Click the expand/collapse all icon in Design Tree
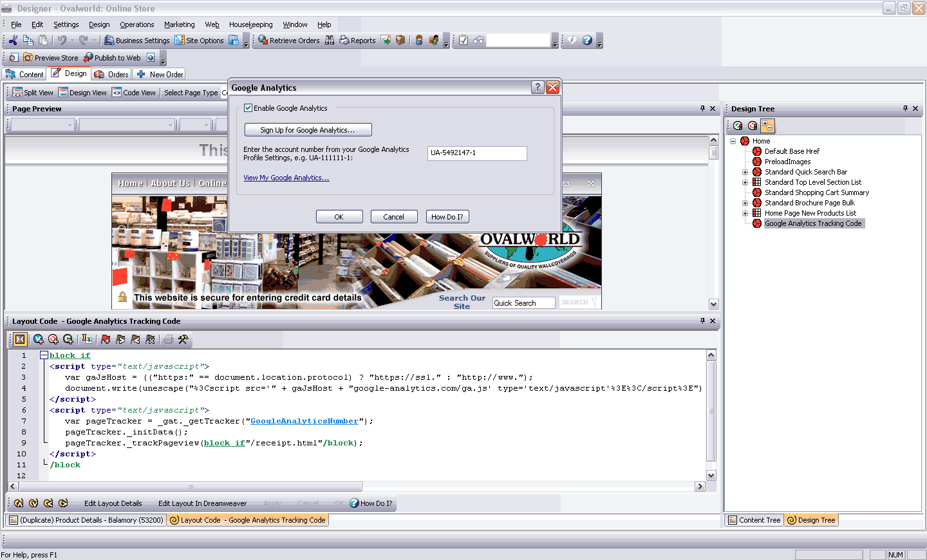The width and height of the screenshot is (927, 560). (767, 126)
